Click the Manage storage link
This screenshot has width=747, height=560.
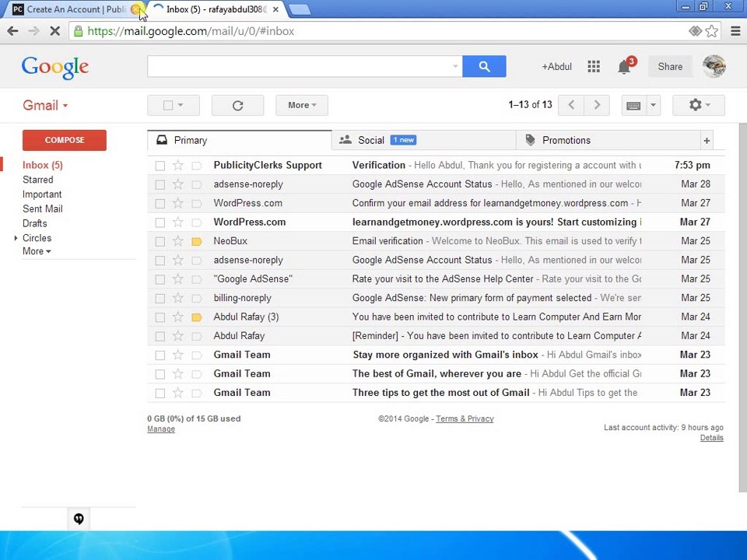click(161, 429)
